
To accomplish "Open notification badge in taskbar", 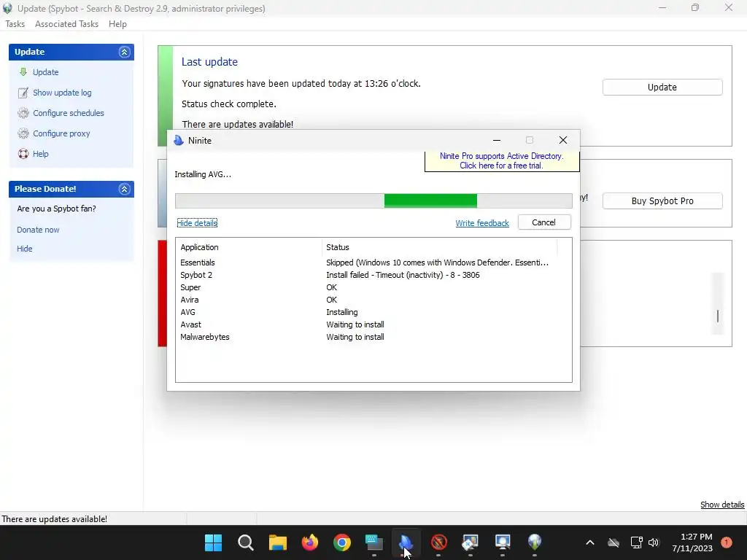I will (x=727, y=542).
